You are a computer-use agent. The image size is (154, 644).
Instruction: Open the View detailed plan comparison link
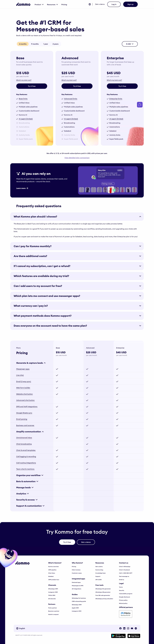(x=77, y=158)
